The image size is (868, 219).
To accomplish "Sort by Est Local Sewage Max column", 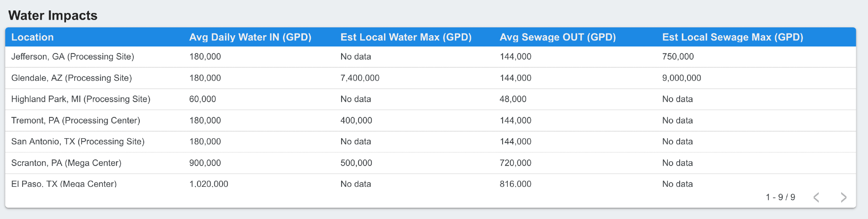I will coord(733,37).
